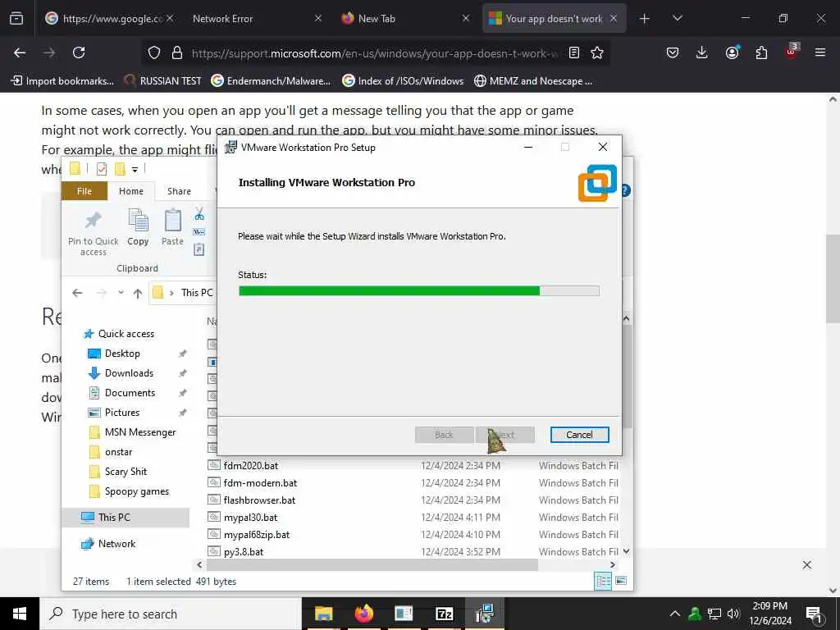This screenshot has width=840, height=630.
Task: Switch to the New Tab tab
Action: (x=405, y=19)
